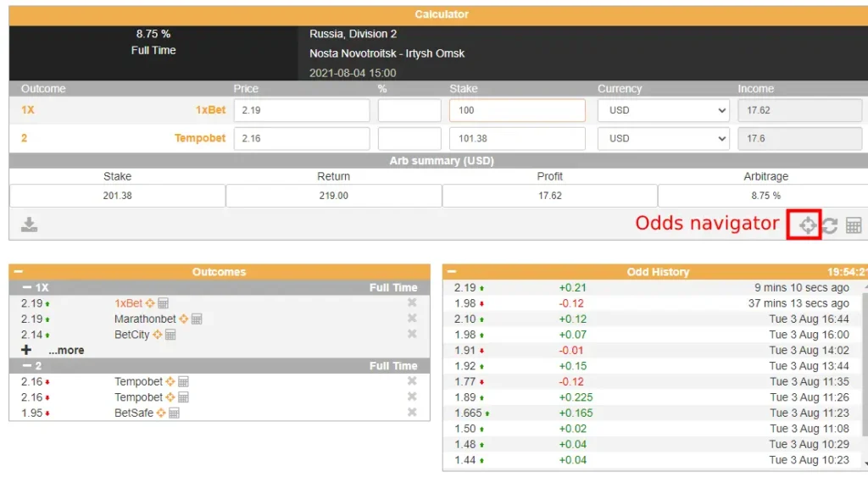The width and height of the screenshot is (868, 477).
Task: Open the Odds navigator crosshair icon
Action: point(807,225)
